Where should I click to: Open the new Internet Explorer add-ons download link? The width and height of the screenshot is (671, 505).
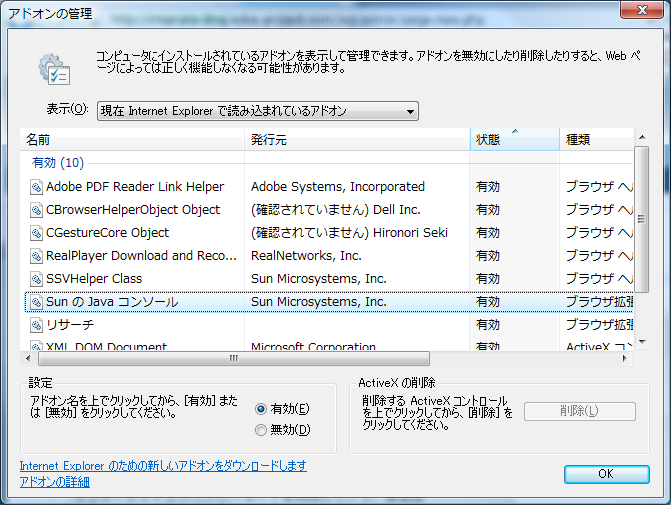tap(163, 466)
